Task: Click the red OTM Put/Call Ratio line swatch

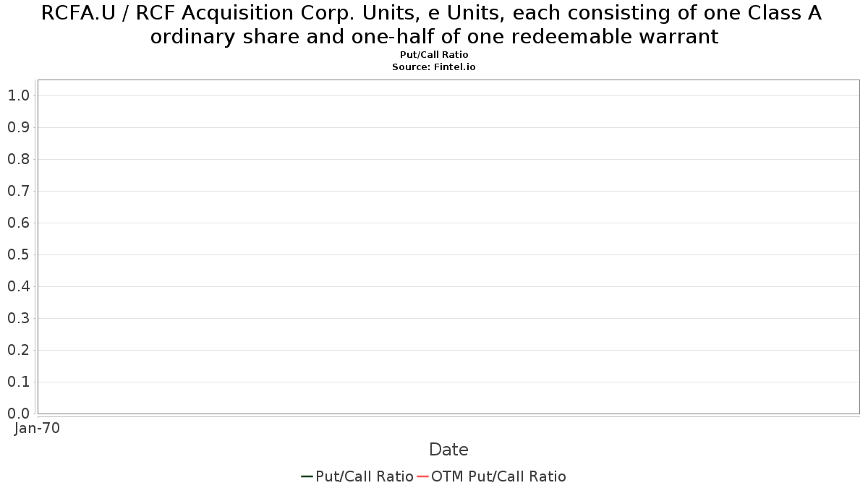Action: coord(423,476)
